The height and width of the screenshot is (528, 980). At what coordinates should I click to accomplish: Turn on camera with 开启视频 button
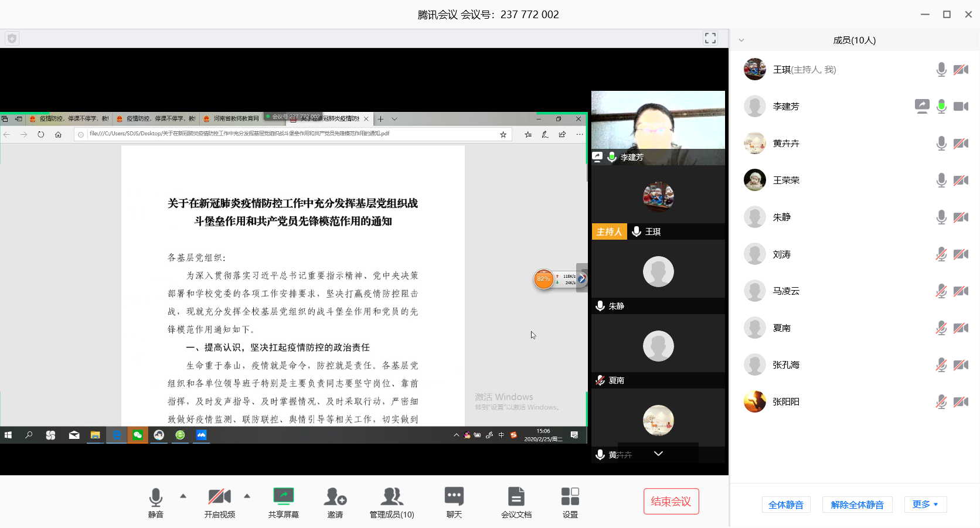[220, 498]
